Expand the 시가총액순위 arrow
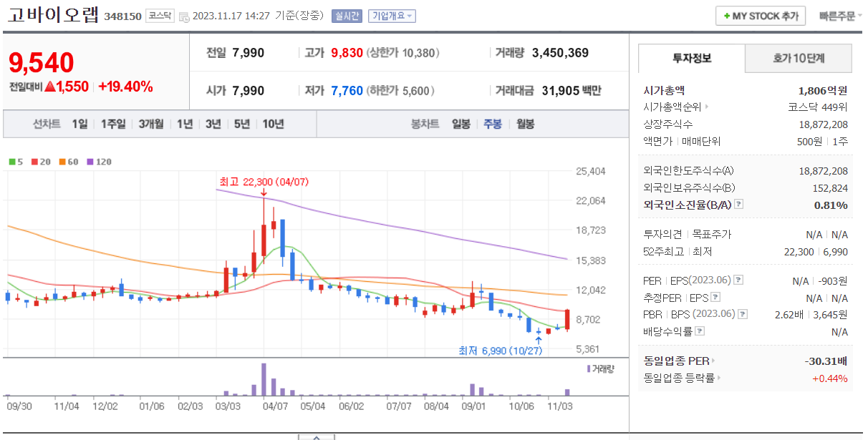This screenshot has height=440, width=868. tap(707, 107)
